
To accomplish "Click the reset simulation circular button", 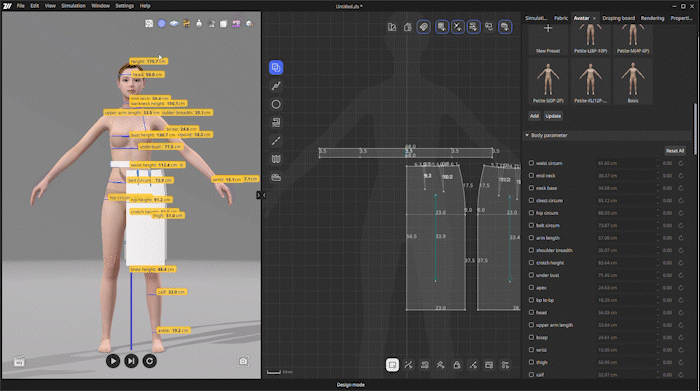I will pos(150,361).
